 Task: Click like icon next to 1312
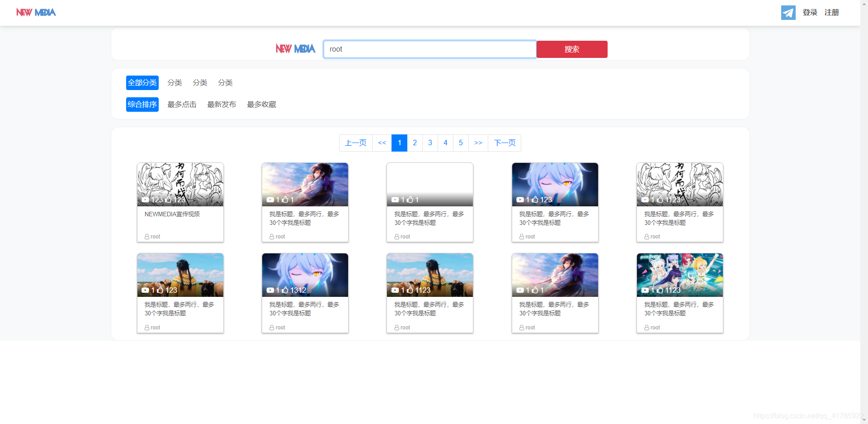coord(285,290)
